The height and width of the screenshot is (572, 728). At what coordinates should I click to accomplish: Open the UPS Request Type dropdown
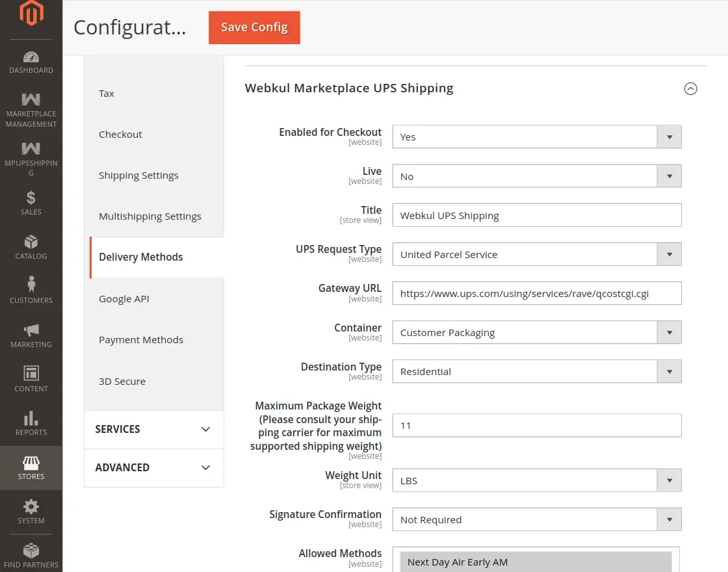point(669,254)
